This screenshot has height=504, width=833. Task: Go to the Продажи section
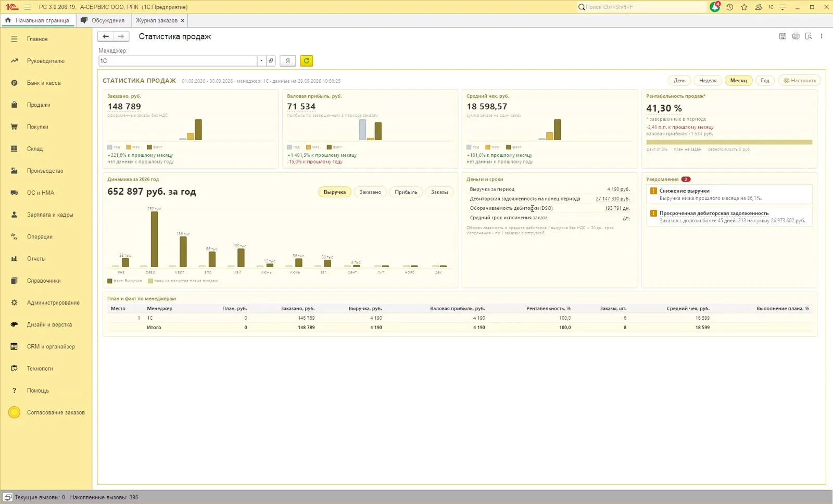39,105
